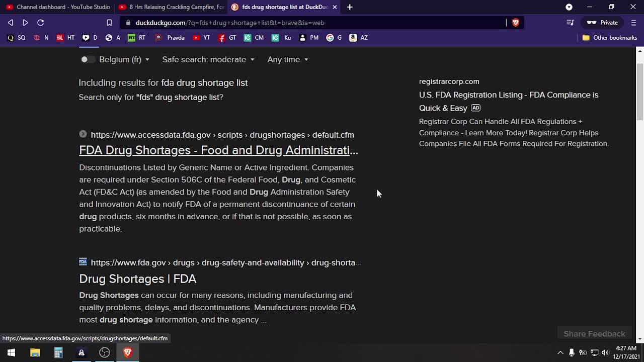Open the AZ Amazon bookmark

pos(359,38)
